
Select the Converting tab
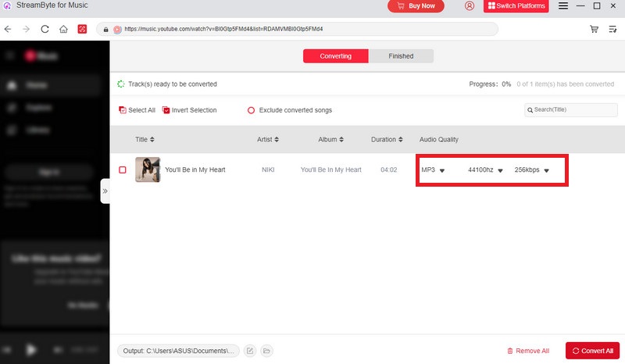[335, 56]
